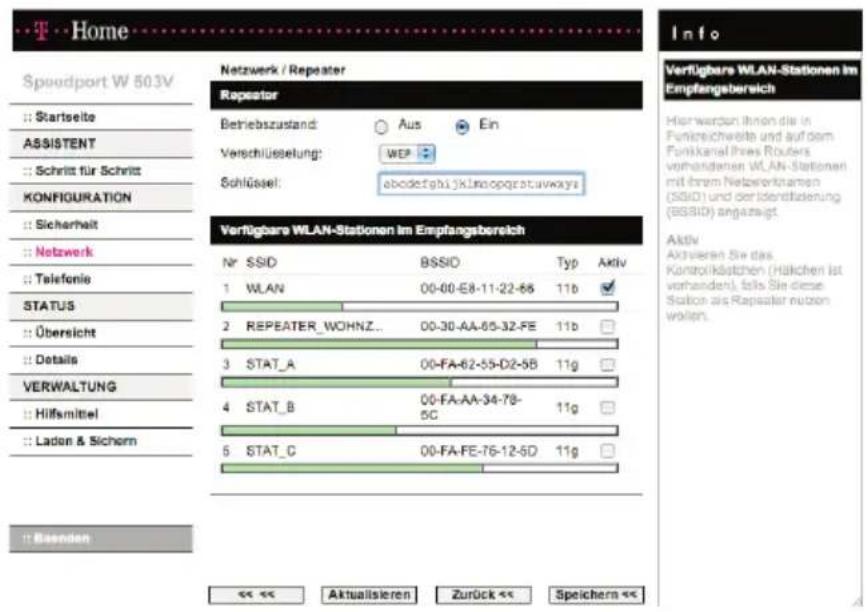868x612 pixels.
Task: Open the Verschlüsselung WEP dropdown
Action: click(407, 153)
